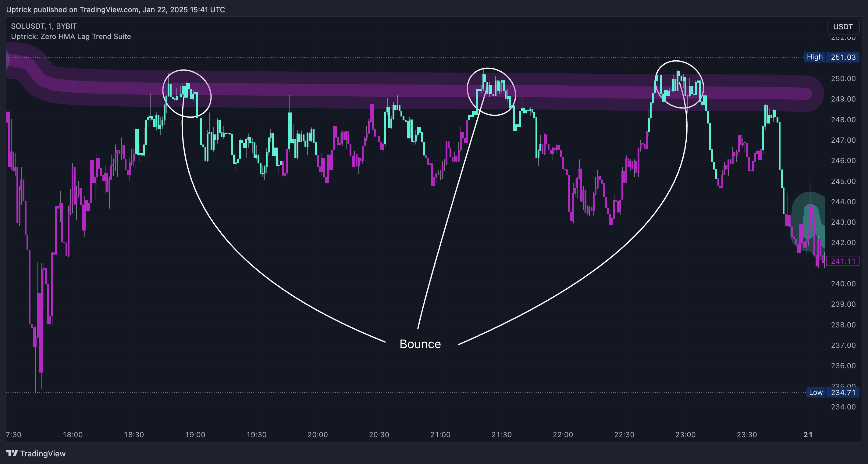
Task: Click the 18:30 time axis label
Action: (x=134, y=435)
